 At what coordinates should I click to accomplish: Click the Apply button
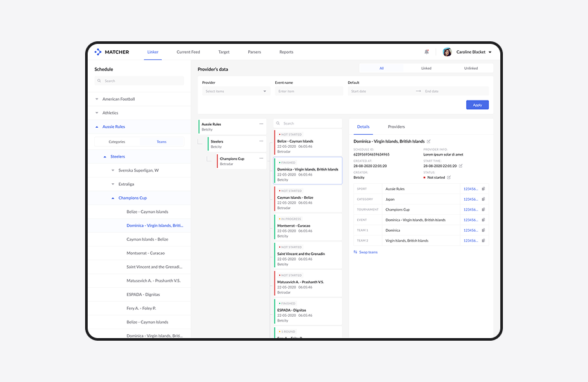pos(477,105)
